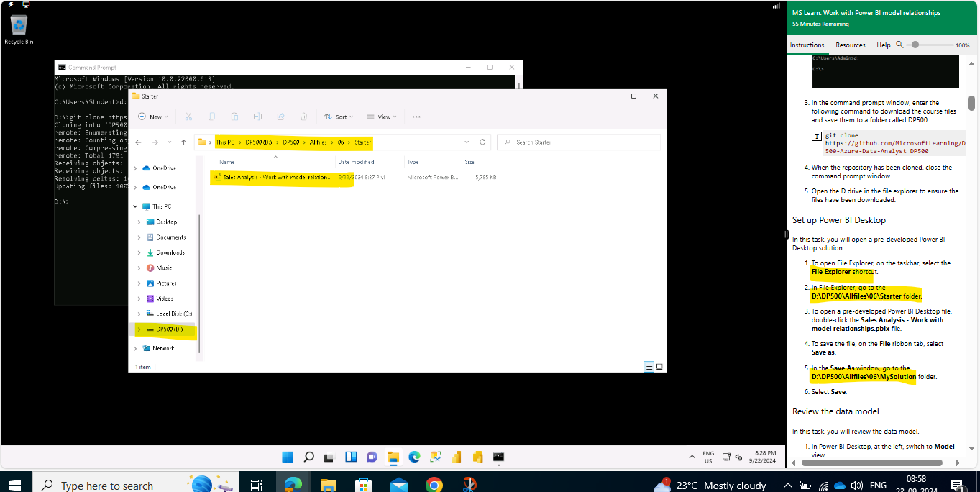
Task: Open the New dropdown in Explorer
Action: click(x=153, y=117)
